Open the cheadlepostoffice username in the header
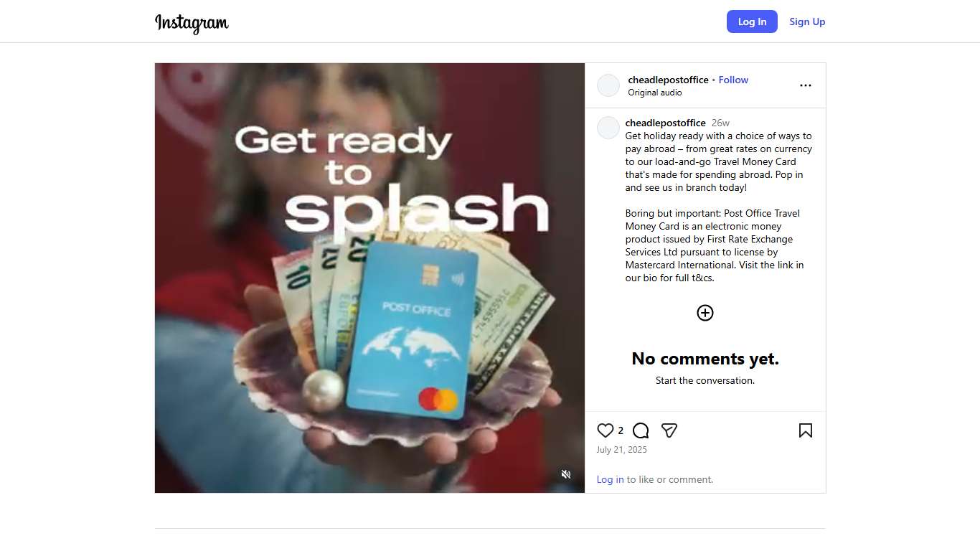 tap(668, 80)
